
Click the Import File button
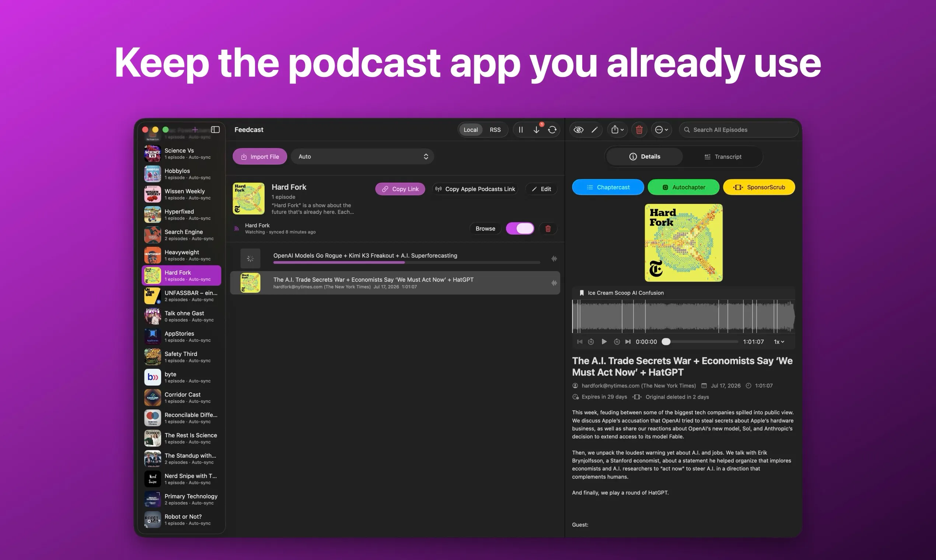pos(260,156)
